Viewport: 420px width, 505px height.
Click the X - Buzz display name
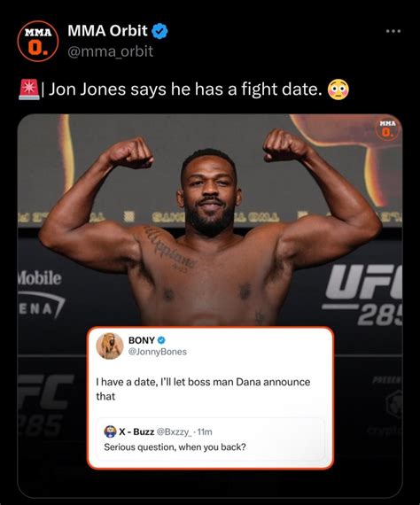tap(136, 431)
